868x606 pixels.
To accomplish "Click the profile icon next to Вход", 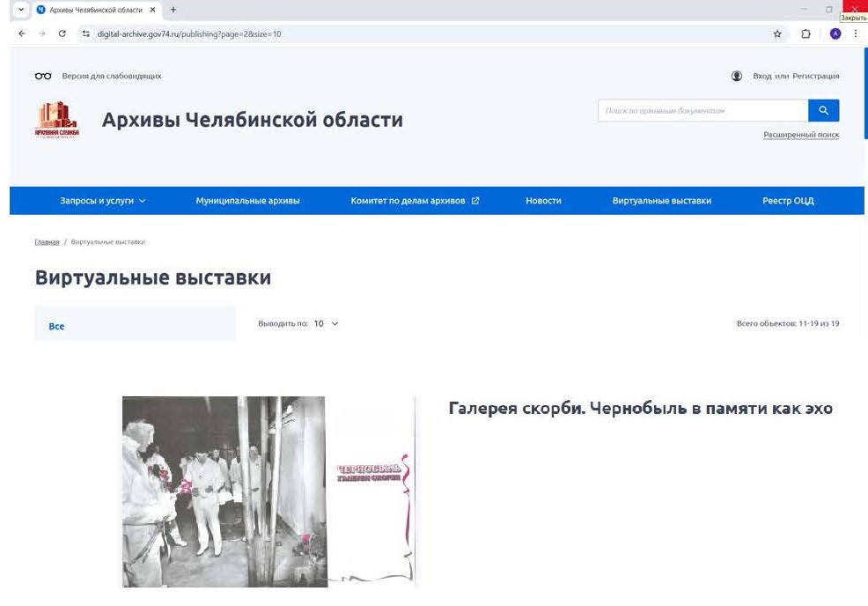I will tap(737, 76).
